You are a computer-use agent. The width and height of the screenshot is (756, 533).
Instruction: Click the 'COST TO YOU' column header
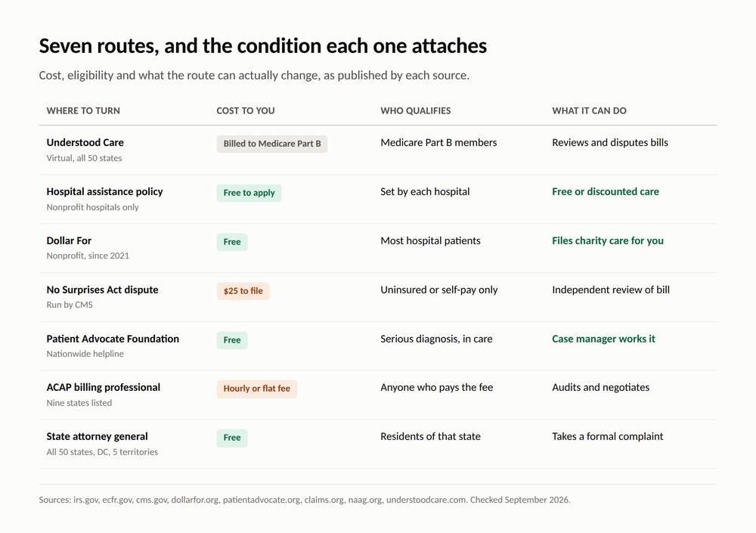click(x=246, y=110)
